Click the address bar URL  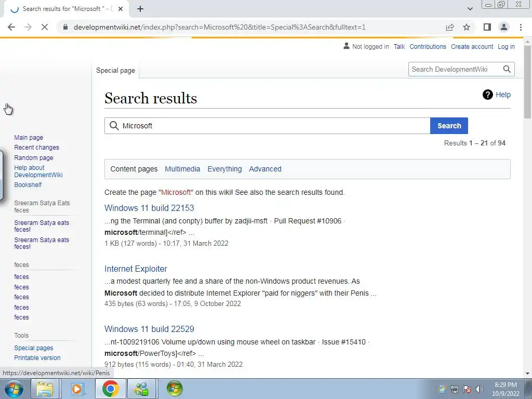(220, 27)
